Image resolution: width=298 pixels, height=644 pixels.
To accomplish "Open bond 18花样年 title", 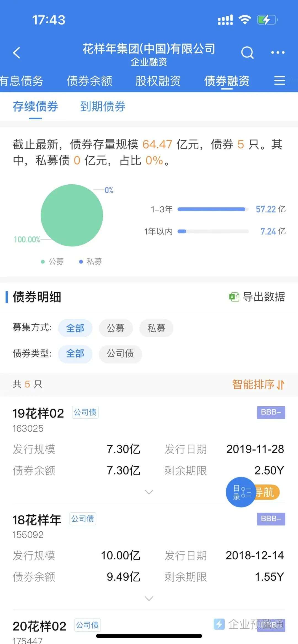I will tap(37, 520).
